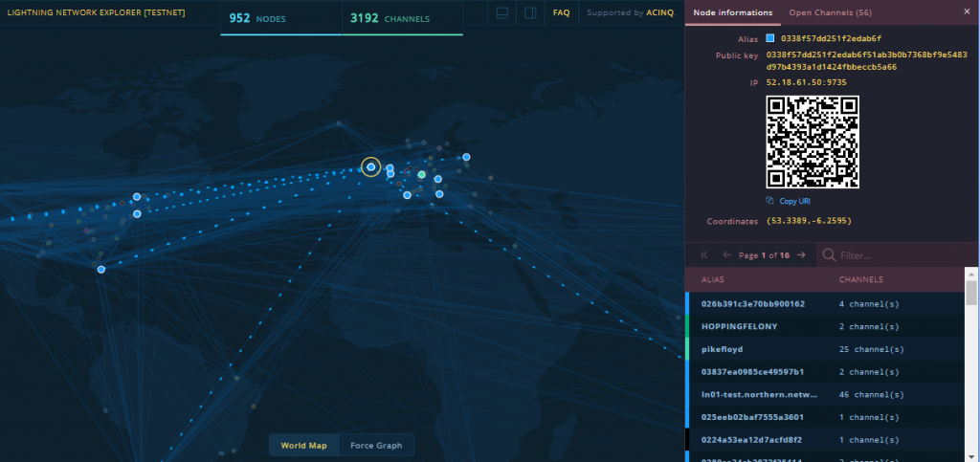Select the HOPPINGFELONY row
Screen dimensions: 980x462
coord(825,326)
